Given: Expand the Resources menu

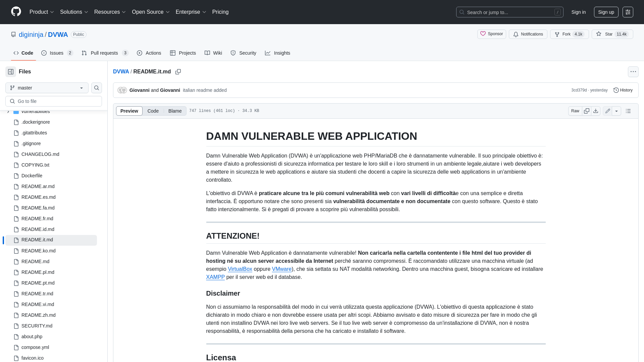Looking at the screenshot, I should pyautogui.click(x=110, y=12).
